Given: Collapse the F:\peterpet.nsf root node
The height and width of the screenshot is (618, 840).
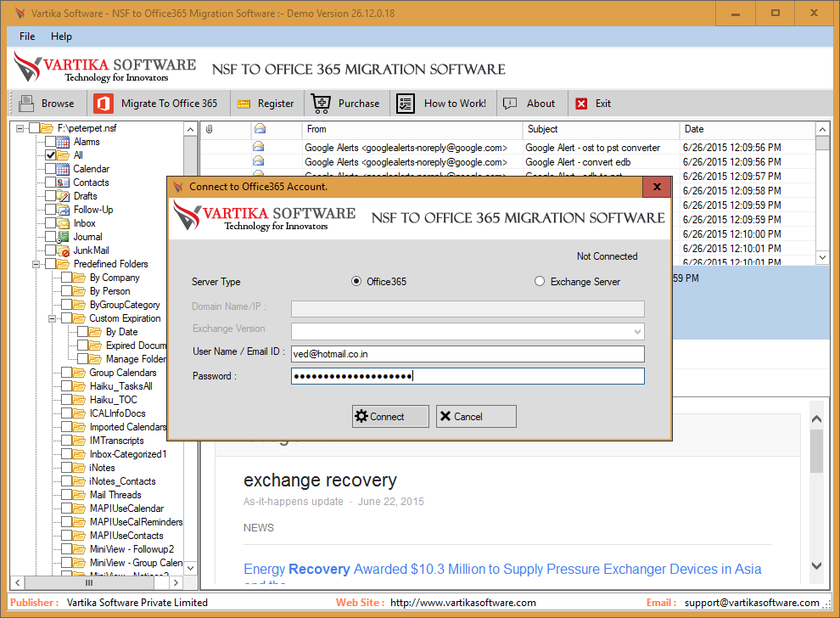Looking at the screenshot, I should tap(20, 128).
